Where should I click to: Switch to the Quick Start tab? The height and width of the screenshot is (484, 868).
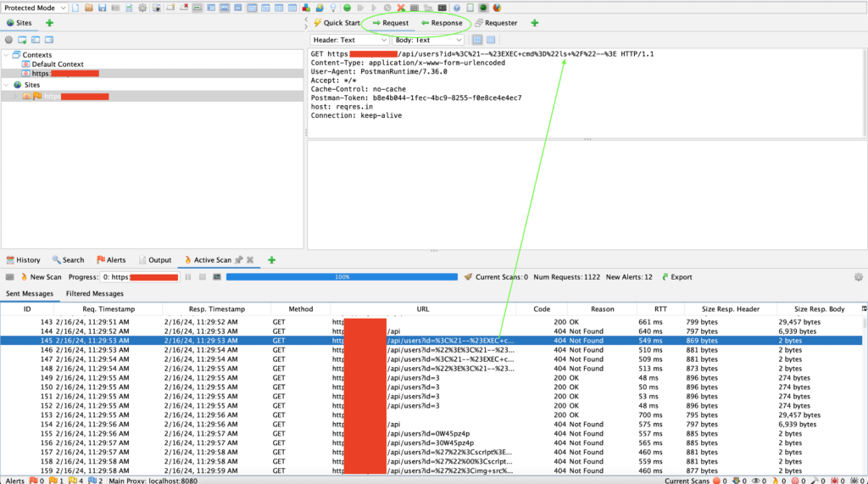[337, 23]
